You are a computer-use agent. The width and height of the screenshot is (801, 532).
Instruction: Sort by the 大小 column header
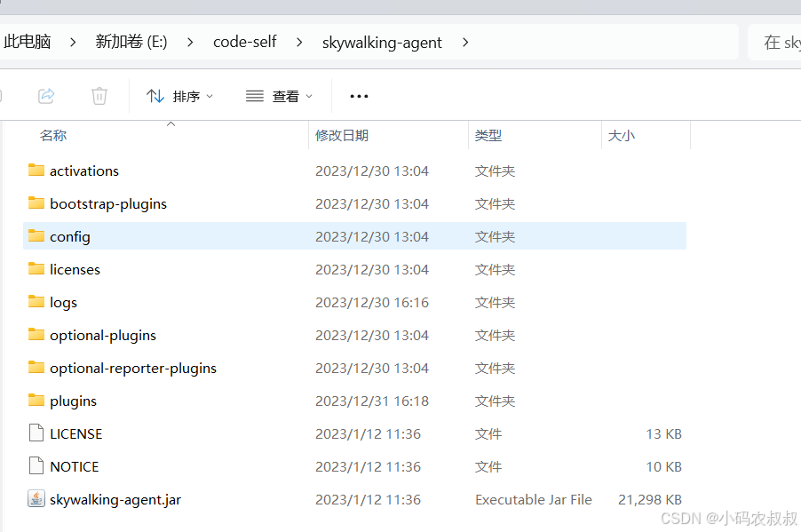(x=622, y=135)
